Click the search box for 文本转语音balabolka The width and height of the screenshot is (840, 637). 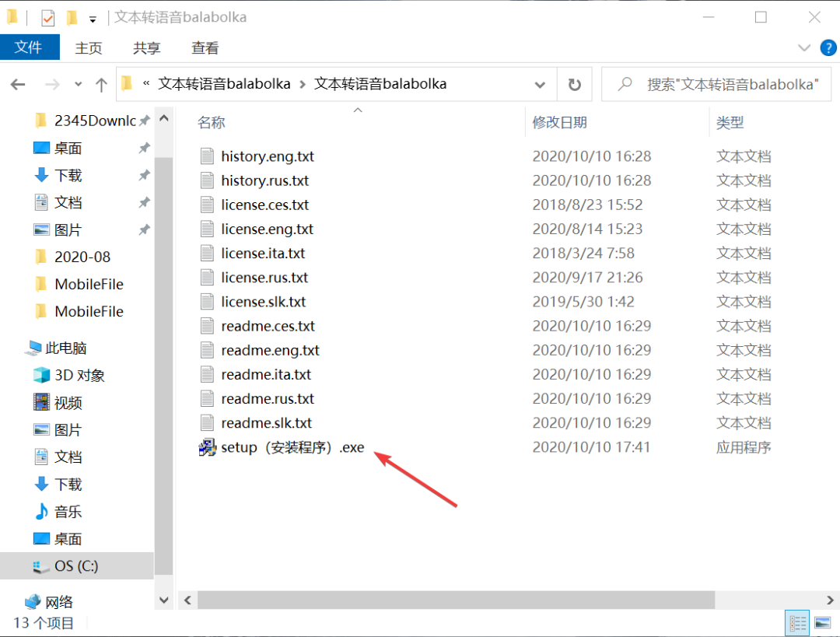coord(716,84)
